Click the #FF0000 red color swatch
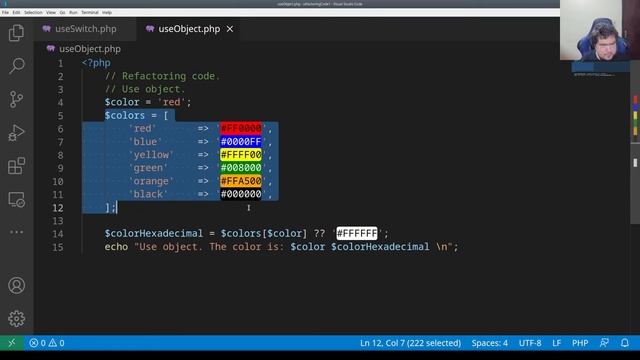The image size is (640, 360). pos(241,129)
